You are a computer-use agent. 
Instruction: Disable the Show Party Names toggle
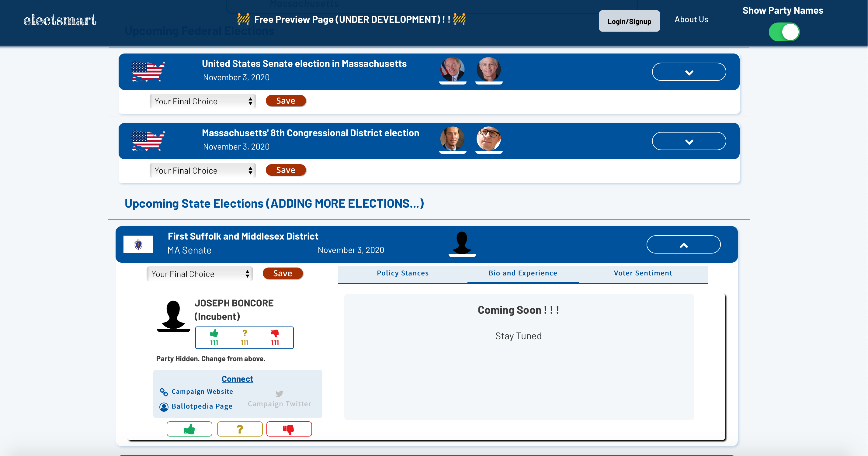(784, 32)
